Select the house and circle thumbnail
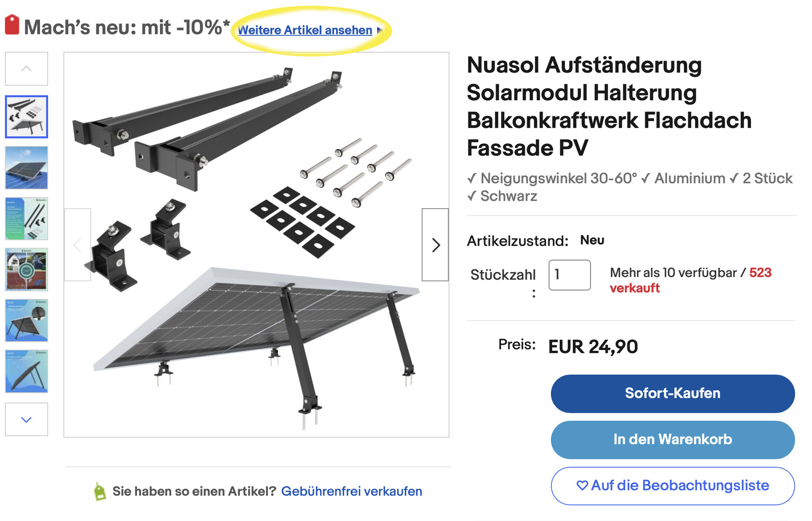812x521 pixels. point(27,269)
